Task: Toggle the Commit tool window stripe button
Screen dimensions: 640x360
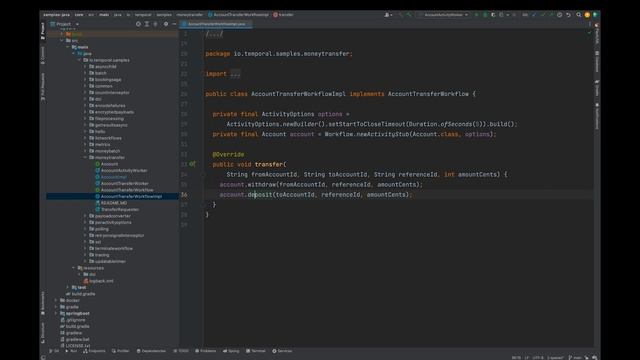Action: tap(43, 56)
